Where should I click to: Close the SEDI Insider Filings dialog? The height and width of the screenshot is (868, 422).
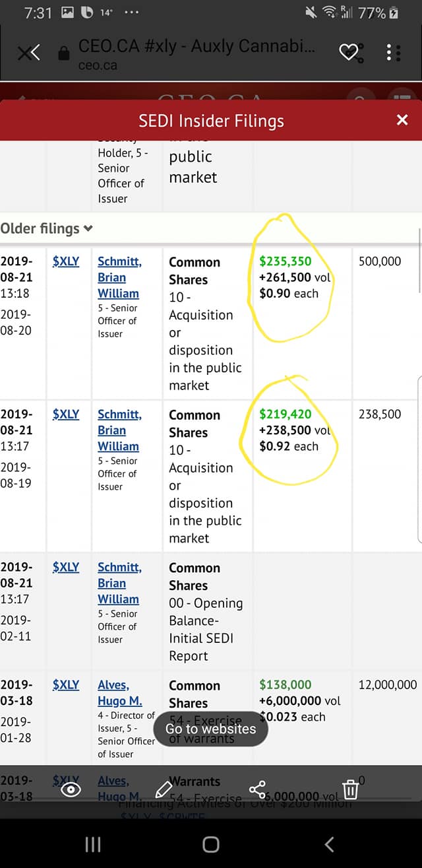[402, 120]
